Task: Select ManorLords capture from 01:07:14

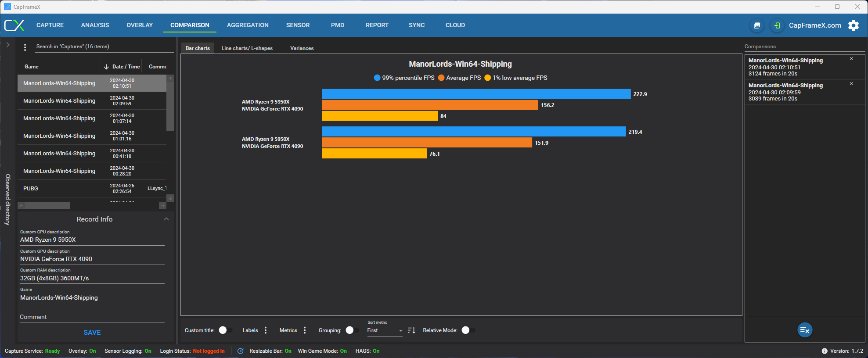Action: (x=92, y=118)
